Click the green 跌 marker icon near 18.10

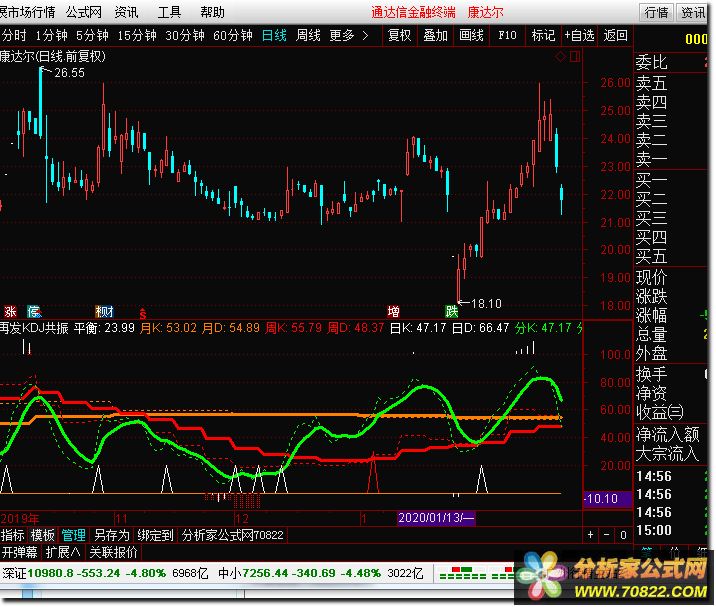pyautogui.click(x=451, y=310)
